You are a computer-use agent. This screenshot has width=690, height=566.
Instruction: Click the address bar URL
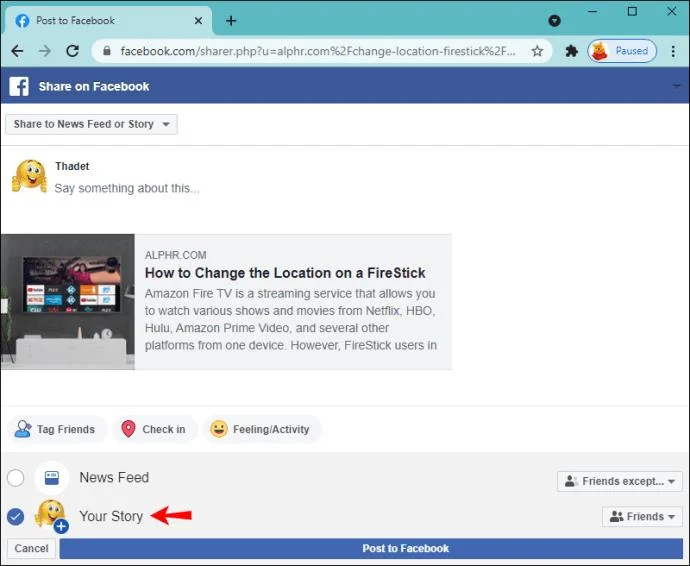[x=318, y=51]
